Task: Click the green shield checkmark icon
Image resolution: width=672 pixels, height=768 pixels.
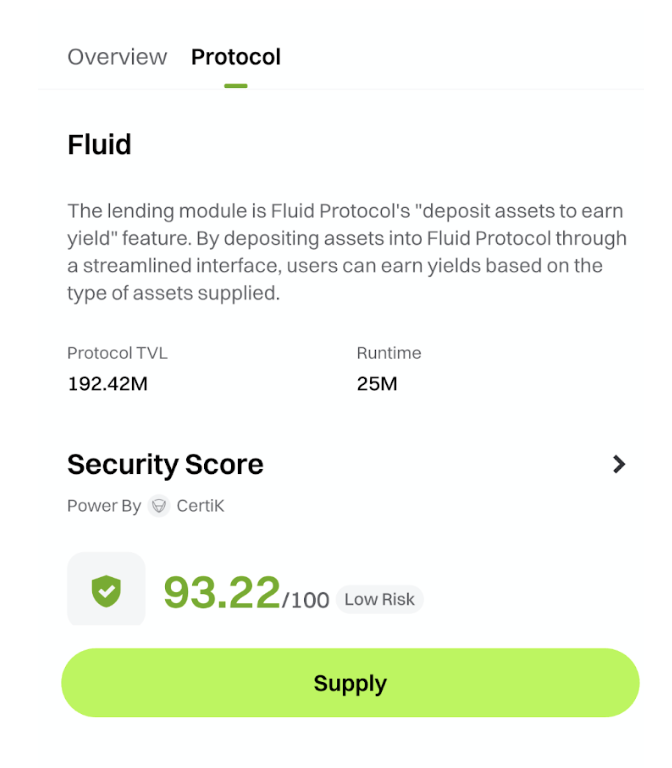Action: [106, 591]
